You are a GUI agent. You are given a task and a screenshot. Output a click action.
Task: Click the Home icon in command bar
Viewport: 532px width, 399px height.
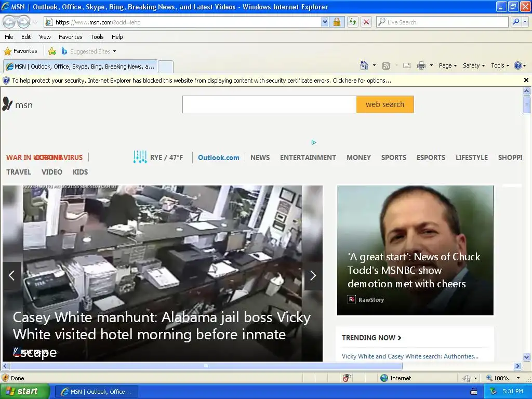364,65
